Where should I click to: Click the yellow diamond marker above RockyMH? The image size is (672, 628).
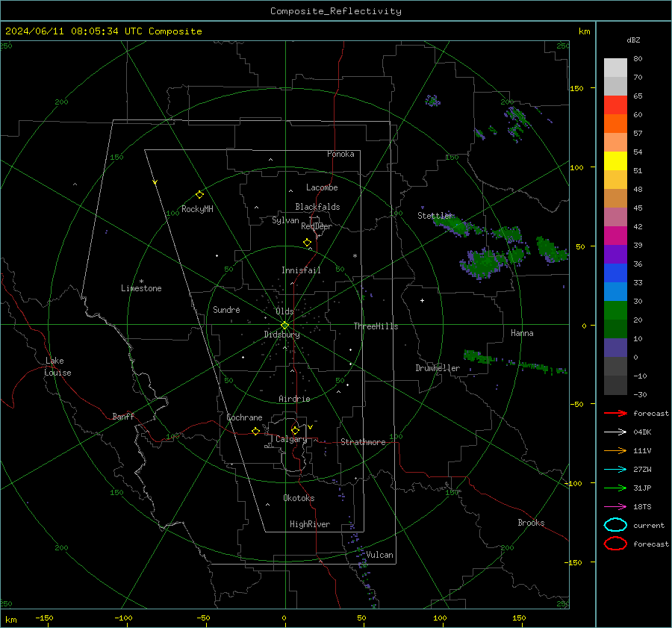[x=199, y=195]
